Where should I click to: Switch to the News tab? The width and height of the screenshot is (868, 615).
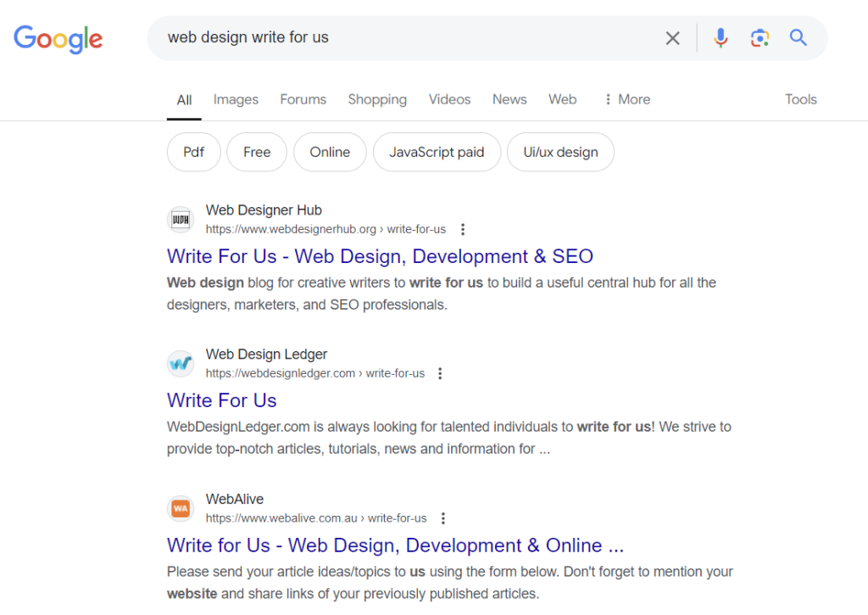(509, 99)
